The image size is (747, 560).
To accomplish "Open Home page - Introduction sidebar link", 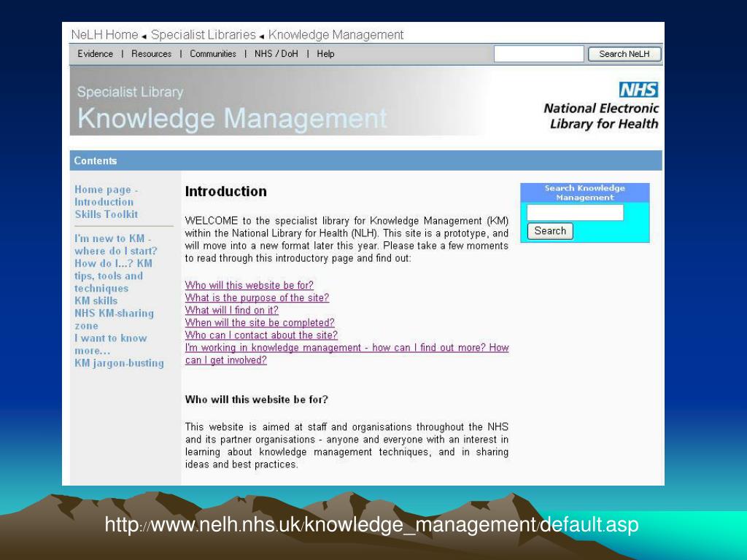I will click(x=106, y=195).
